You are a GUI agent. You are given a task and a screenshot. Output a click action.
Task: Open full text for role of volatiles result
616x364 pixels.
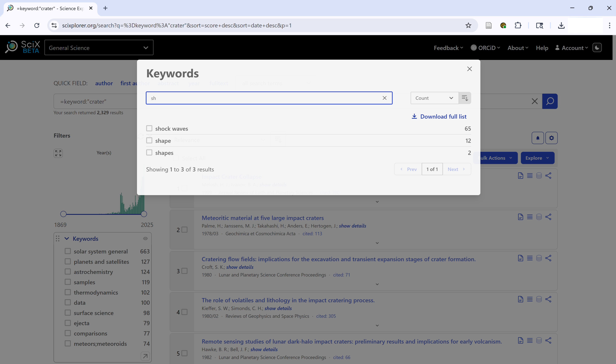pos(520,299)
